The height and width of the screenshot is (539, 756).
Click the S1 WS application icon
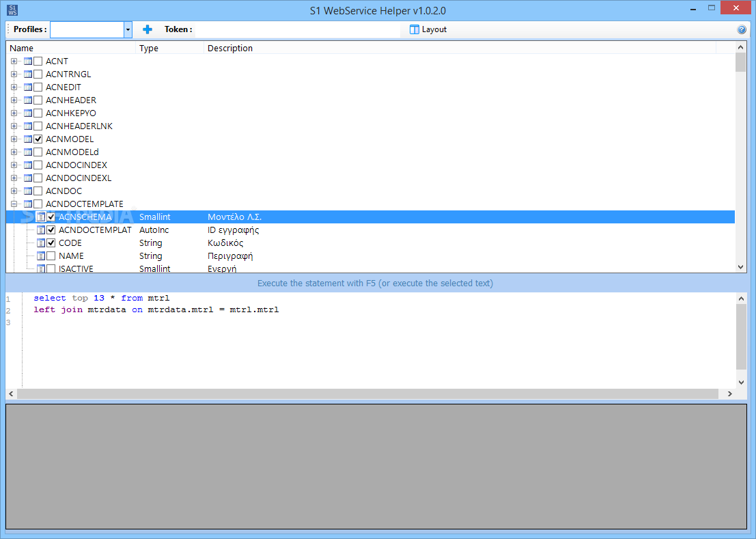[x=12, y=10]
